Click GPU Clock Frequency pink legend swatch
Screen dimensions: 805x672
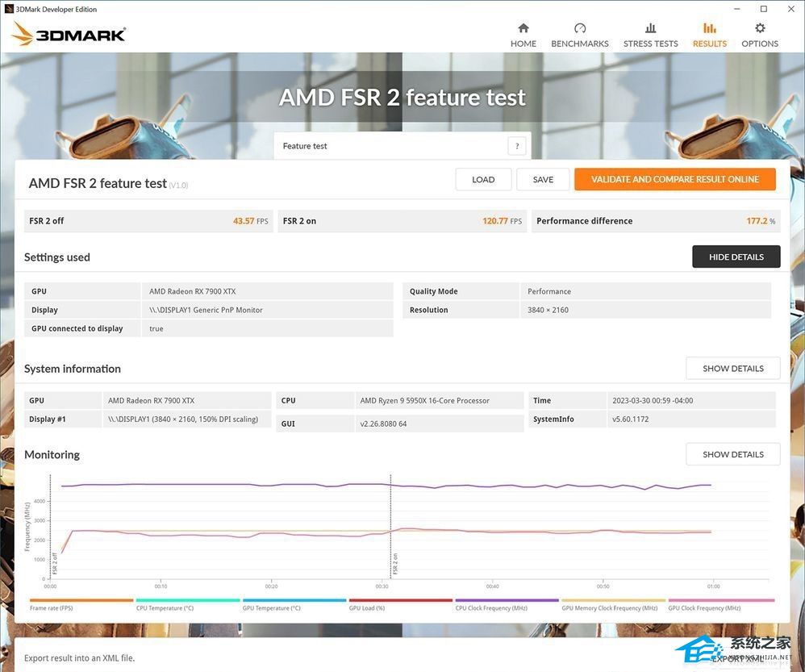point(721,600)
